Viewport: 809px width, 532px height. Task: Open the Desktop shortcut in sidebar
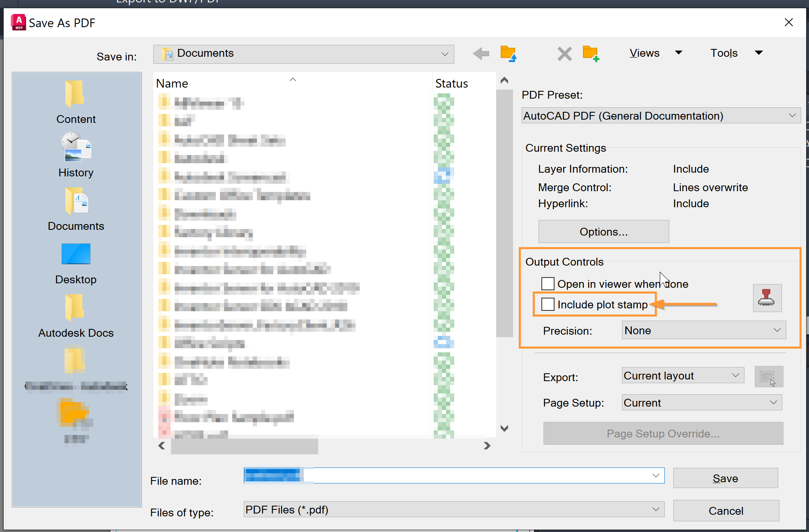[x=76, y=262]
